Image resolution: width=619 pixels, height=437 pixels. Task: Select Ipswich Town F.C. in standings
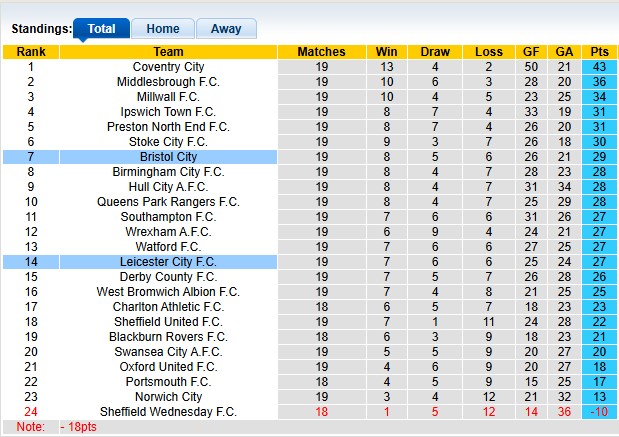(x=168, y=112)
